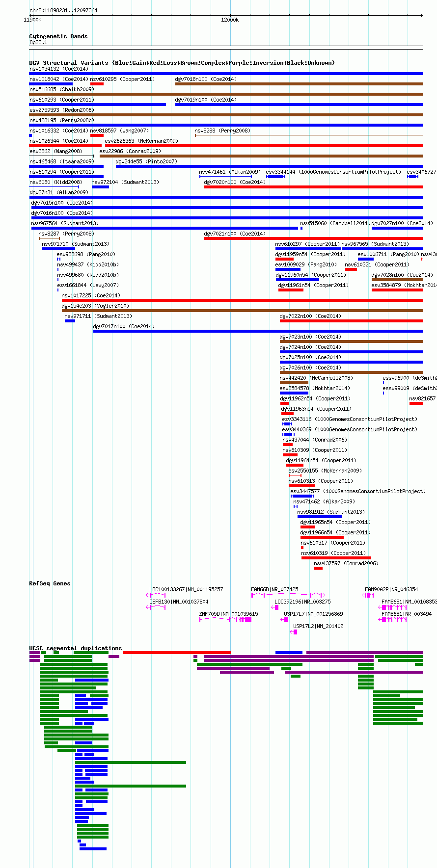Open the FAM66D|NR_027425 gene label
This screenshot has height=868, width=437.
(274, 589)
